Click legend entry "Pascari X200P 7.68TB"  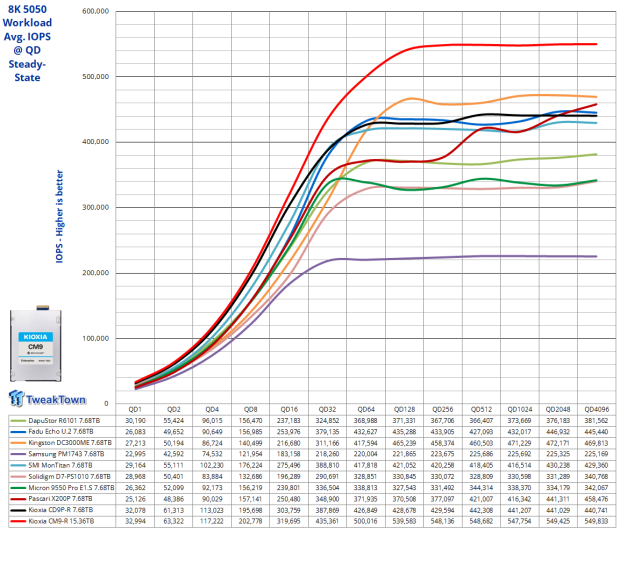coord(60,499)
